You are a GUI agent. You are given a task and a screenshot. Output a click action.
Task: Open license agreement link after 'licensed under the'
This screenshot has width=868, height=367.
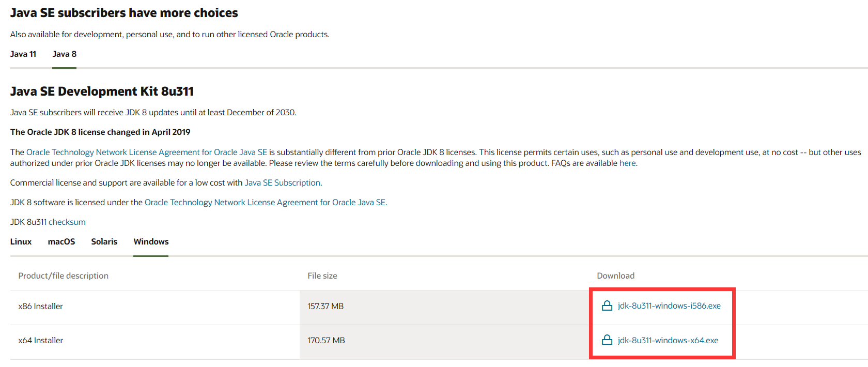(265, 203)
